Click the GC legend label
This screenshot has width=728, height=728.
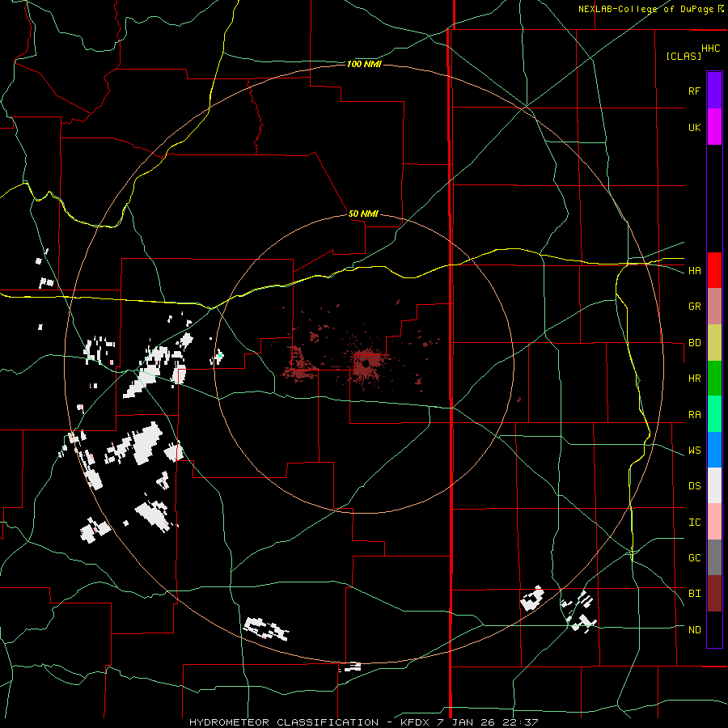coord(694,558)
